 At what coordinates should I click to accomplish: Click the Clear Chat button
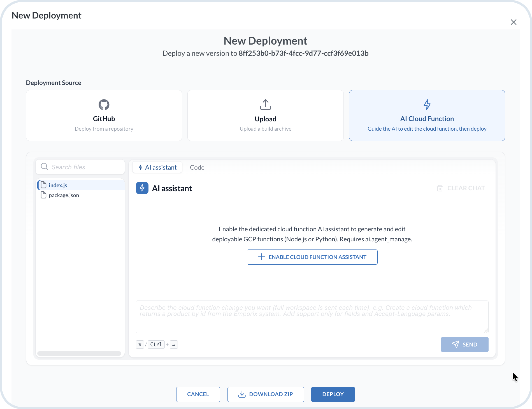click(461, 188)
